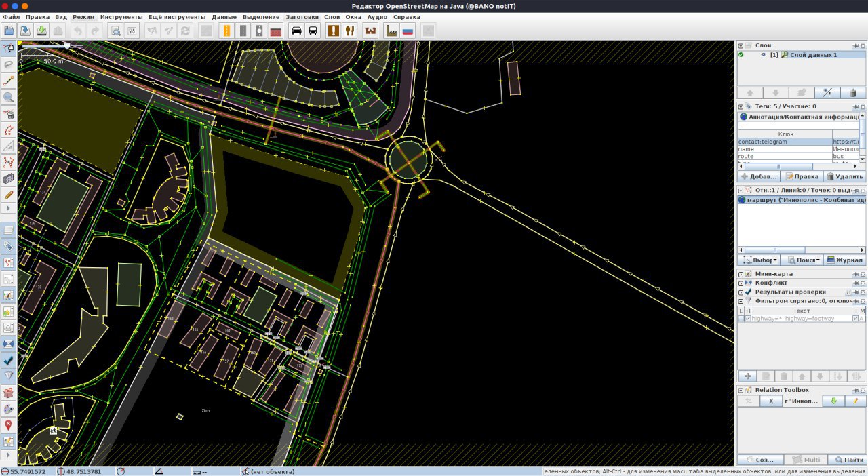Click the Правка button in tags panel
Screen dimensions: 868x476
point(802,176)
